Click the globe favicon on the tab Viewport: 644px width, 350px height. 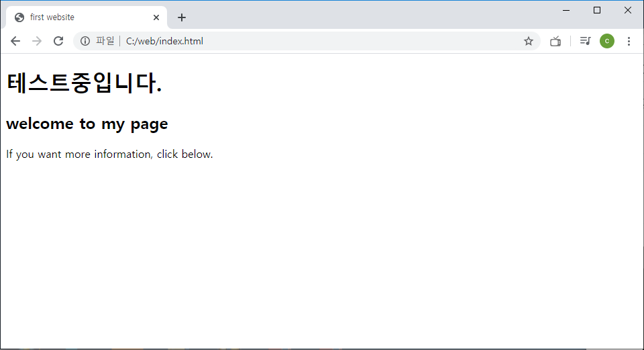click(19, 17)
